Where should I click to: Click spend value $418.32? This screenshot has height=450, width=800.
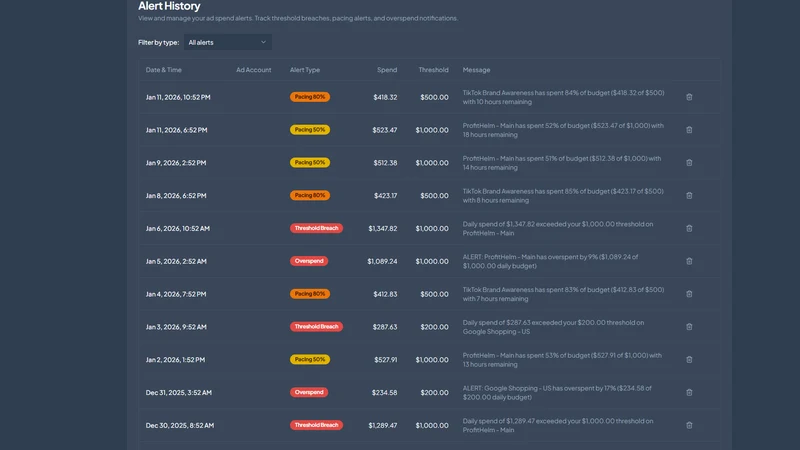click(385, 97)
